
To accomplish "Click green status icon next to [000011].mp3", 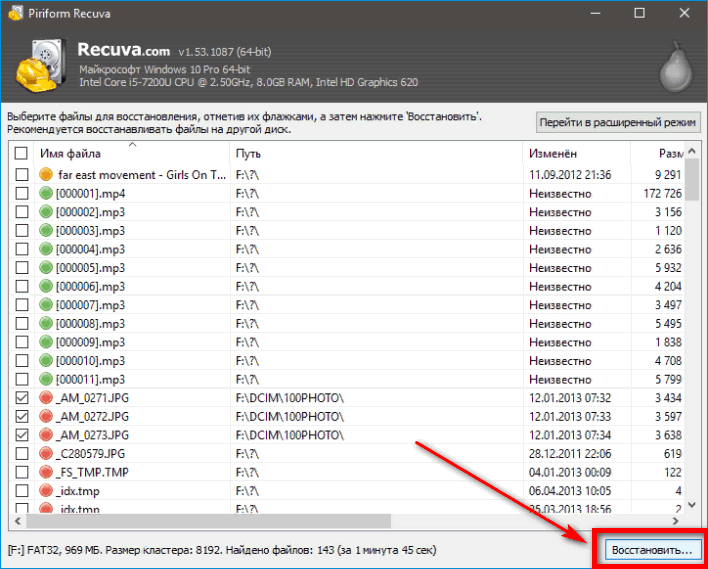I will point(45,379).
